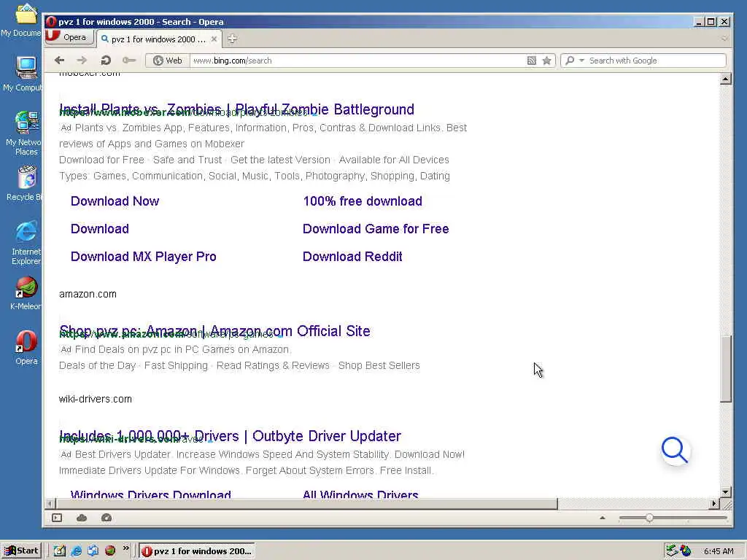Go back with the Back arrow
Viewport: 747px width, 560px height.
(59, 61)
